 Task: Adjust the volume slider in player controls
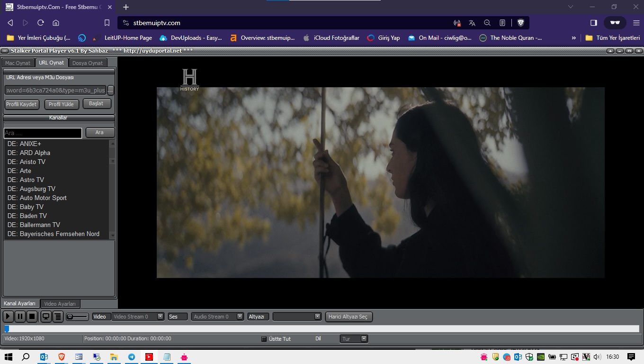click(77, 317)
